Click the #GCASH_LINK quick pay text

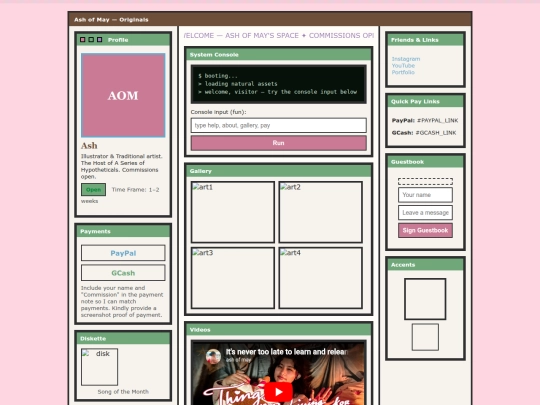[x=436, y=133]
